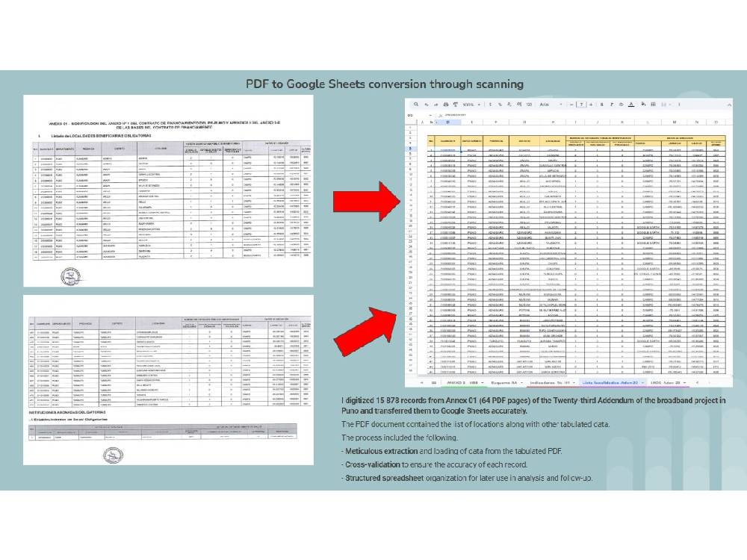Toggle Strikethrough formatting in the toolbar
This screenshot has height=560, width=747.
pyautogui.click(x=621, y=105)
